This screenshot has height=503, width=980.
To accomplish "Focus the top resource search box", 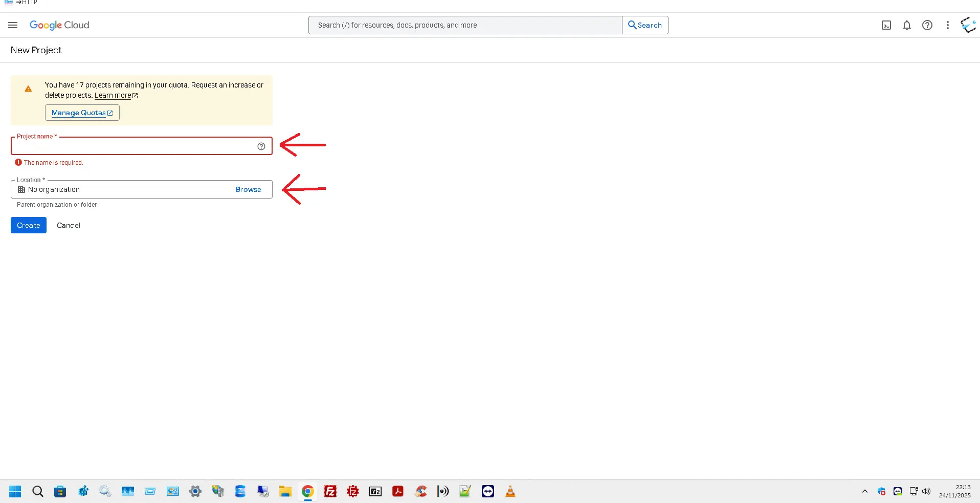I will [x=464, y=25].
